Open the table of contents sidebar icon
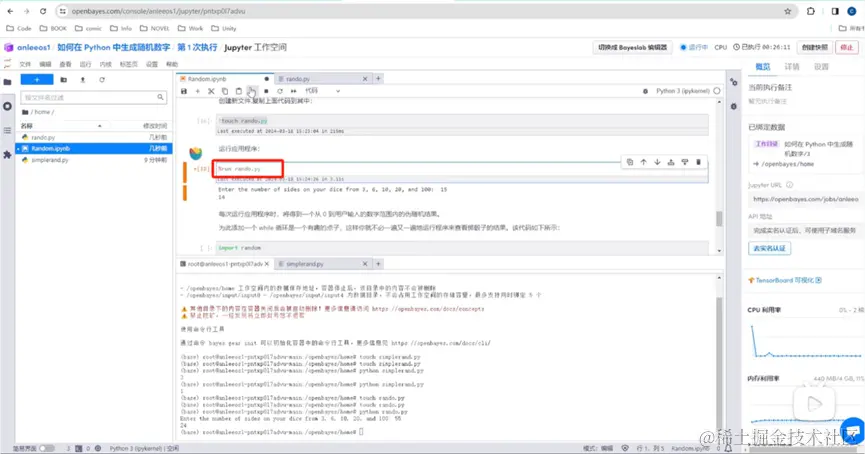The image size is (865, 454). 7,131
